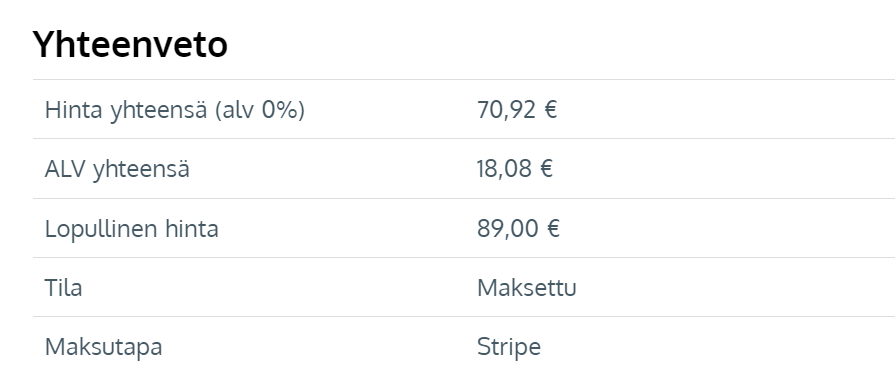Click the Maksettu status value

pyautogui.click(x=526, y=287)
